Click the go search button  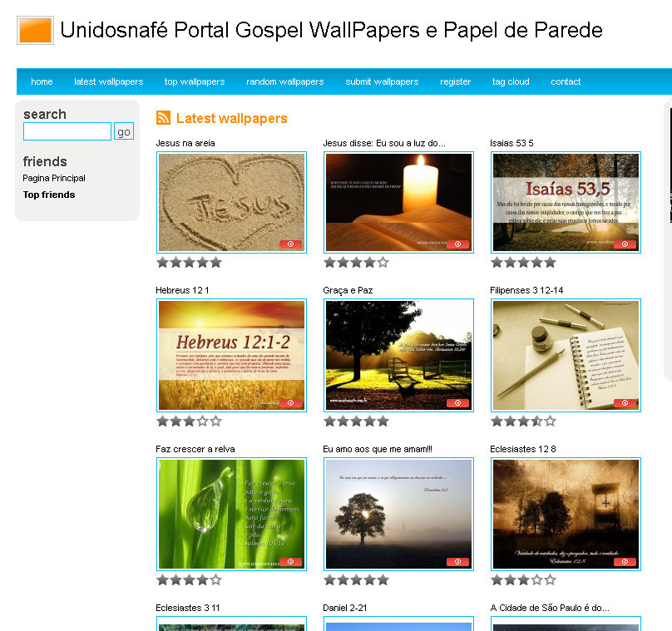click(124, 131)
